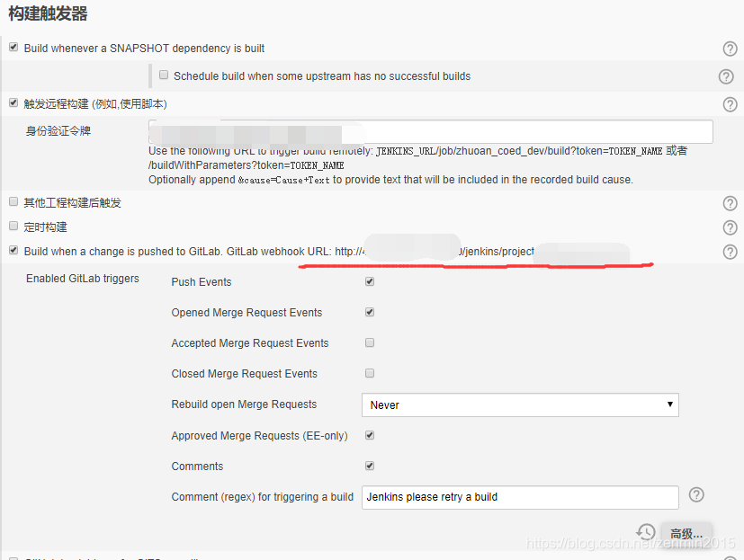
Task: Open help for Schedule build upstream option
Action: click(x=725, y=76)
